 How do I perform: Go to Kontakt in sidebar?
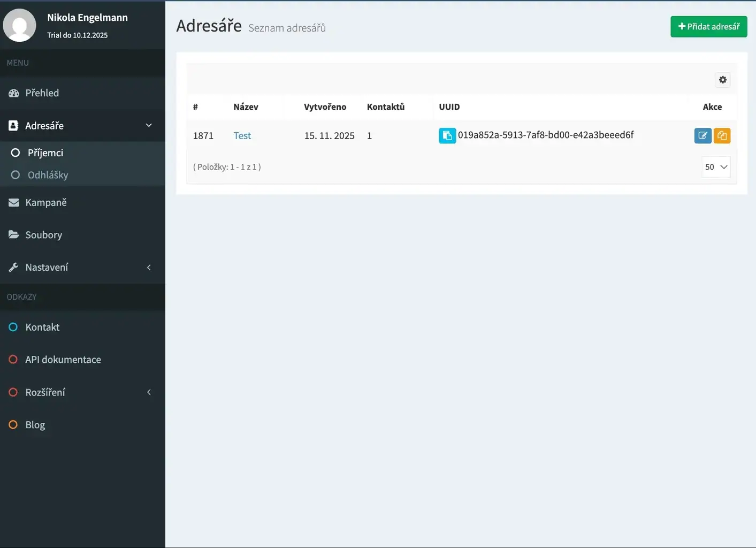[x=42, y=328]
